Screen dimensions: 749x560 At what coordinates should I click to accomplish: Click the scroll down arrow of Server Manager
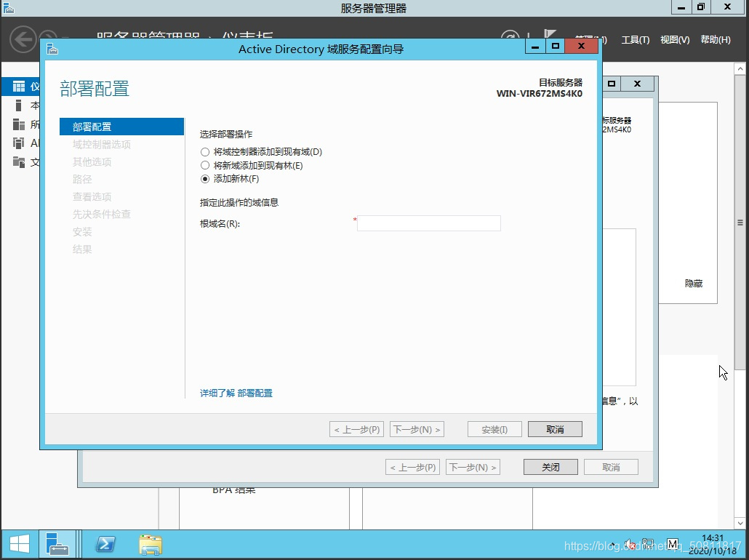740,523
